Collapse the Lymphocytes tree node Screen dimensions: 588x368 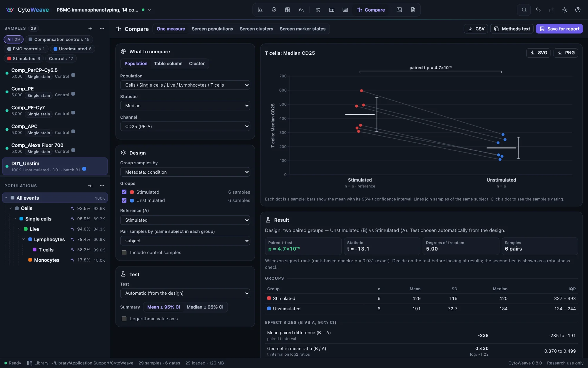coord(24,239)
